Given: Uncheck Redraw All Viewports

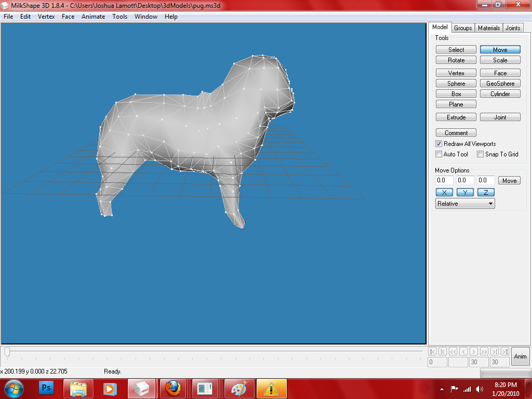Looking at the screenshot, I should click(438, 143).
